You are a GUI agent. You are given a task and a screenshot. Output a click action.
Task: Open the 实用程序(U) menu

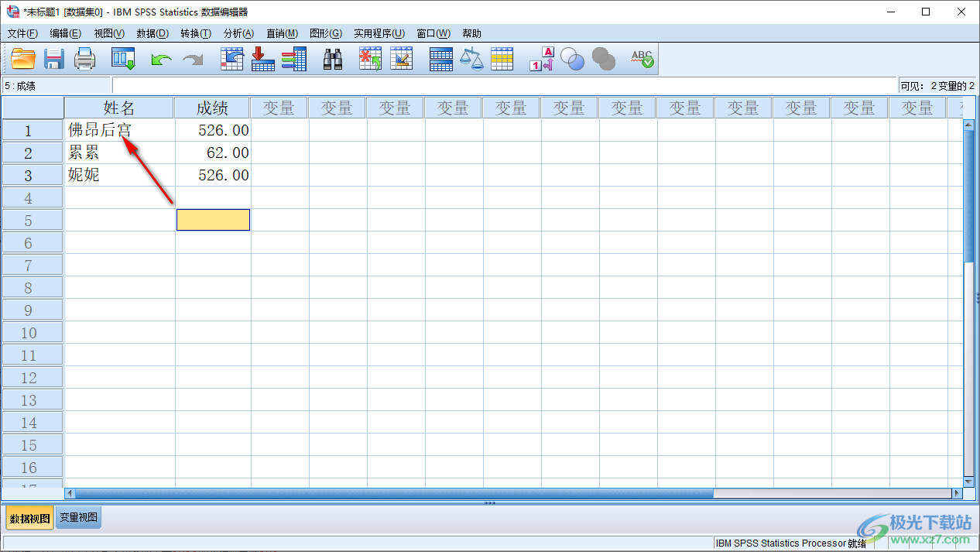(379, 33)
